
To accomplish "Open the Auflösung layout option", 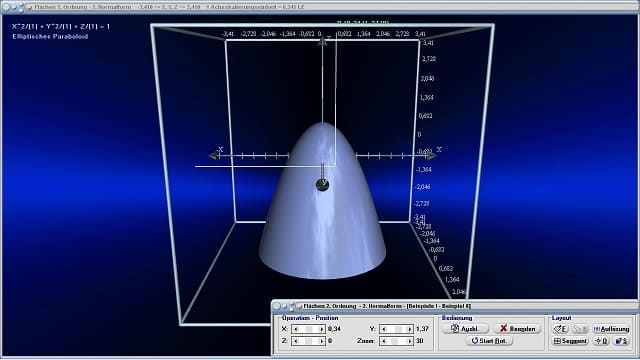I will (x=611, y=329).
